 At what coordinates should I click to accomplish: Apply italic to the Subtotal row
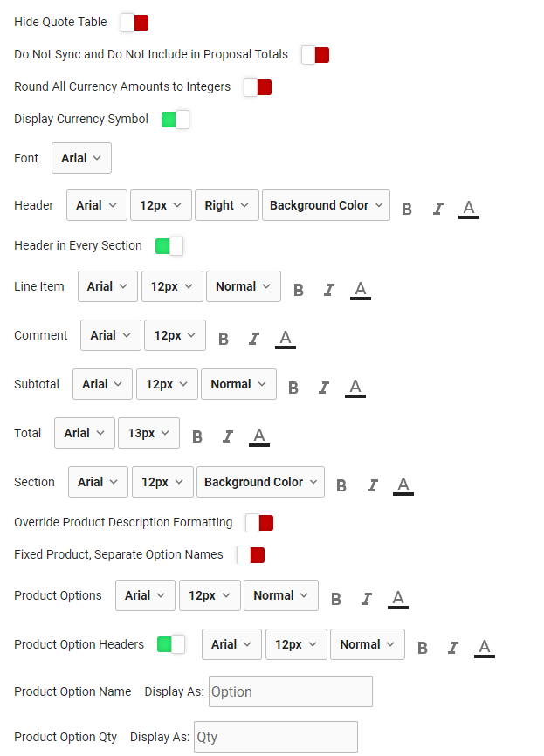(x=324, y=387)
